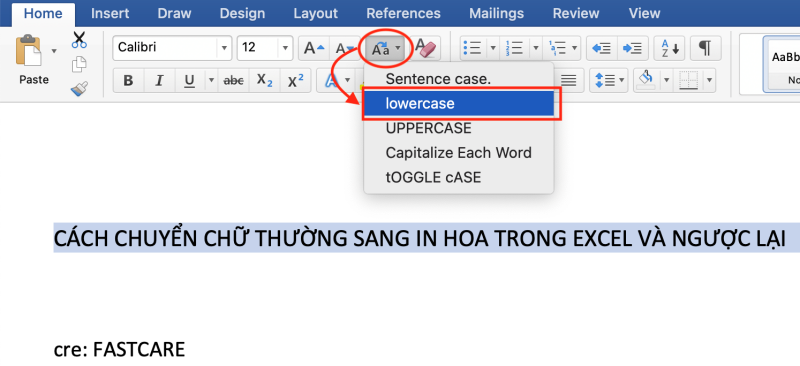Click the line spacing icon
The width and height of the screenshot is (800, 366).
click(x=604, y=80)
